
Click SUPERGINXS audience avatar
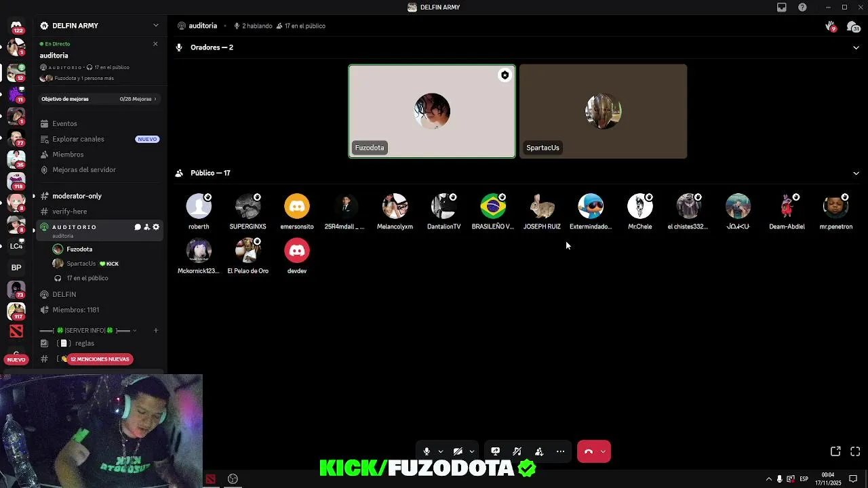pyautogui.click(x=248, y=206)
